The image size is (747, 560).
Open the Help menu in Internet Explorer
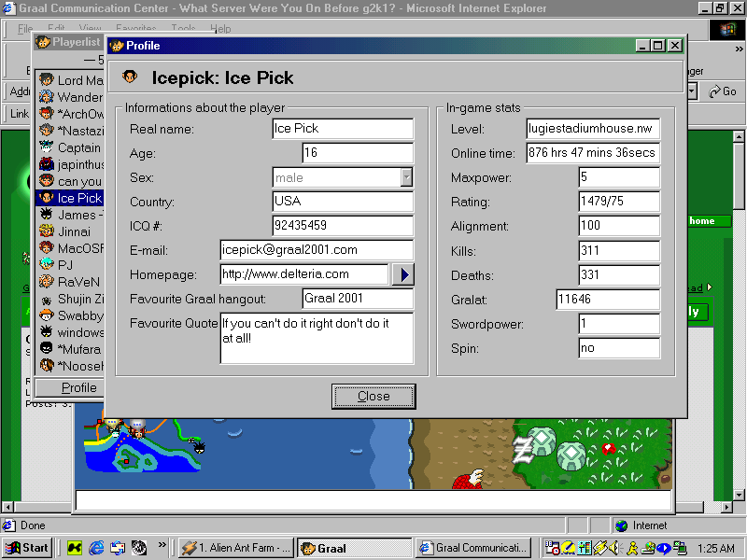click(220, 29)
